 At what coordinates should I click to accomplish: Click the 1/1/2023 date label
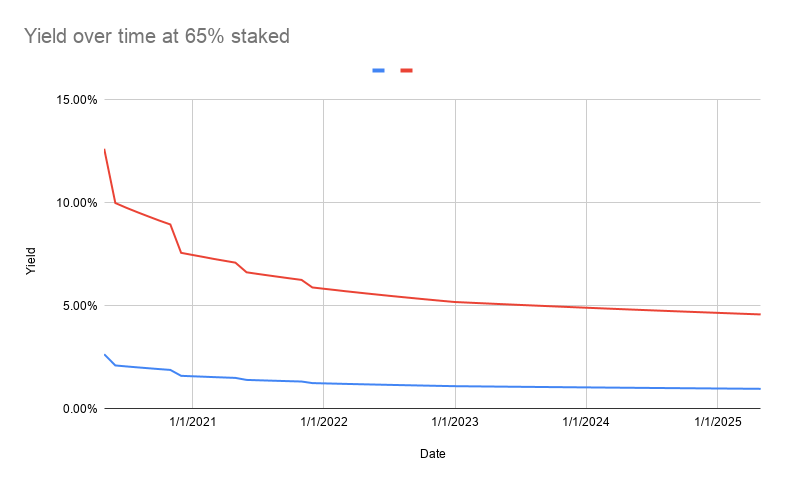pyautogui.click(x=455, y=422)
